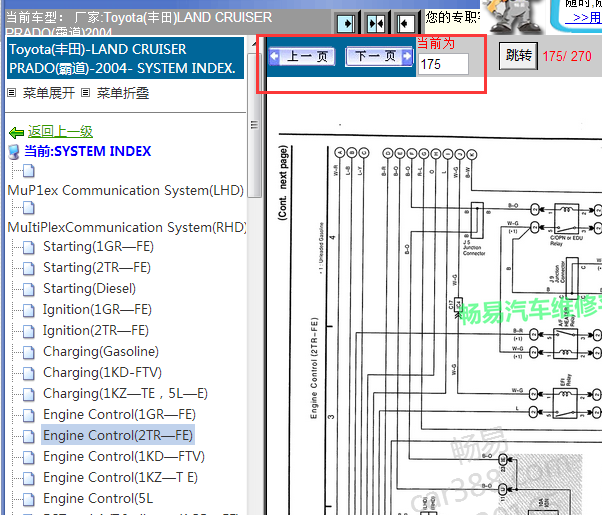The width and height of the screenshot is (602, 515).
Task: Open Engine Control(1GR—FE) page
Action: click(x=119, y=415)
